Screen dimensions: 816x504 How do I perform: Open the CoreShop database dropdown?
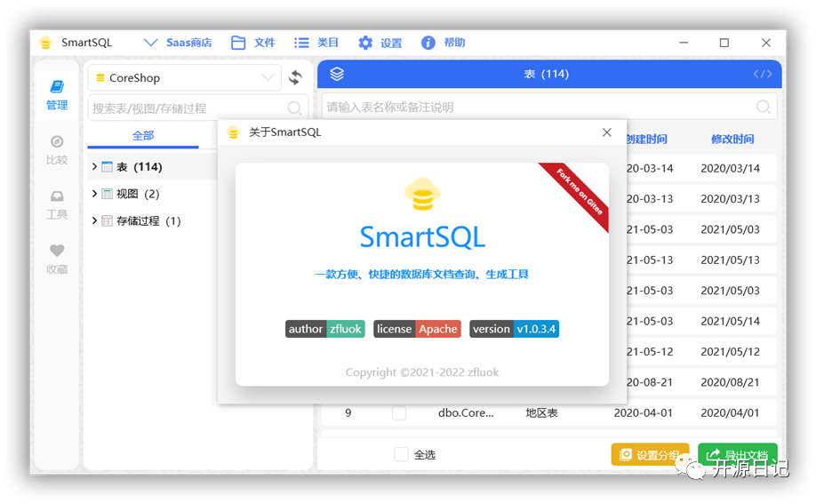pos(185,77)
